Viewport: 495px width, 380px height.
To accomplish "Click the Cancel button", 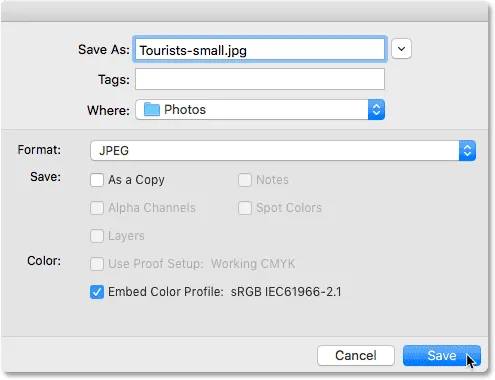I will click(356, 356).
